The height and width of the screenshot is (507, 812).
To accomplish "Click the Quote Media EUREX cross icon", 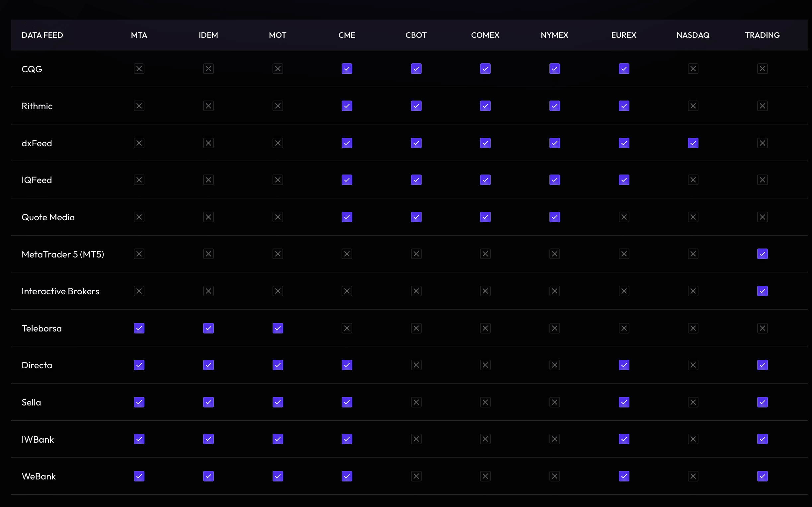I will pyautogui.click(x=624, y=217).
